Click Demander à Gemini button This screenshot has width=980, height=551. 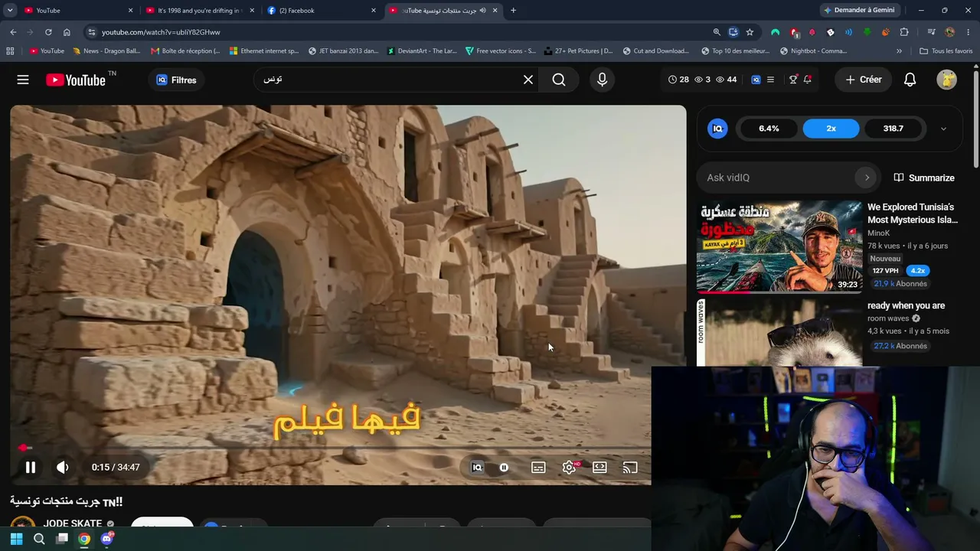tap(859, 10)
